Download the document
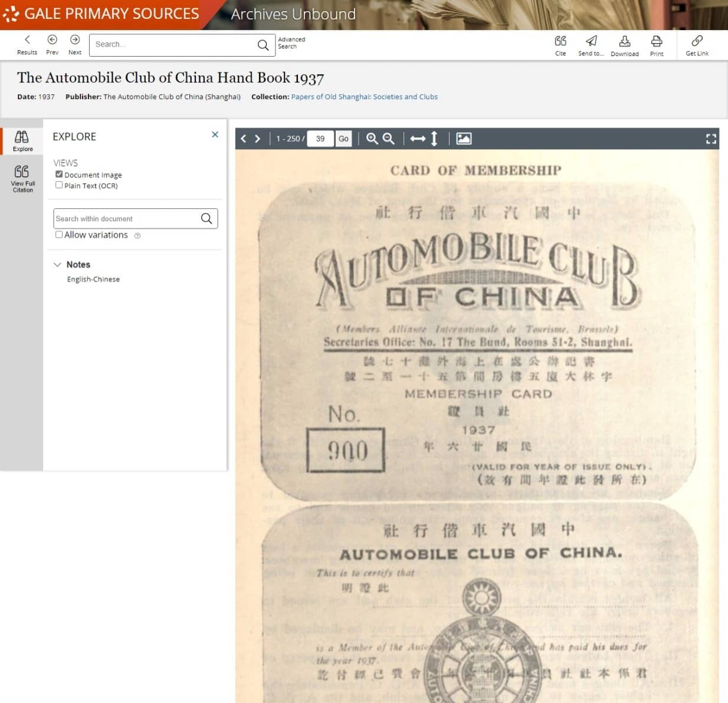The height and width of the screenshot is (703, 728). coord(625,45)
